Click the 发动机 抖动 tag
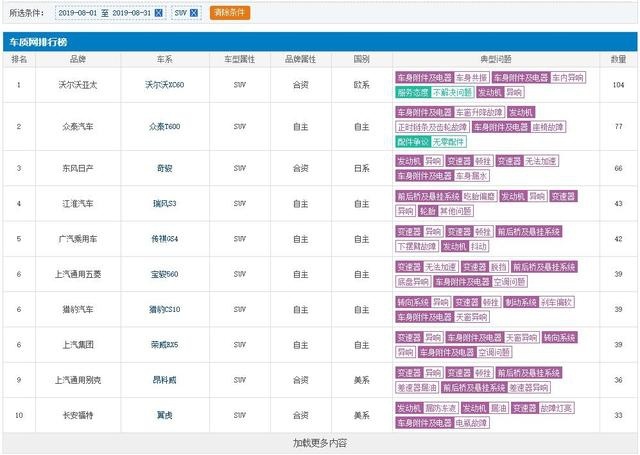640x455 pixels. click(465, 246)
